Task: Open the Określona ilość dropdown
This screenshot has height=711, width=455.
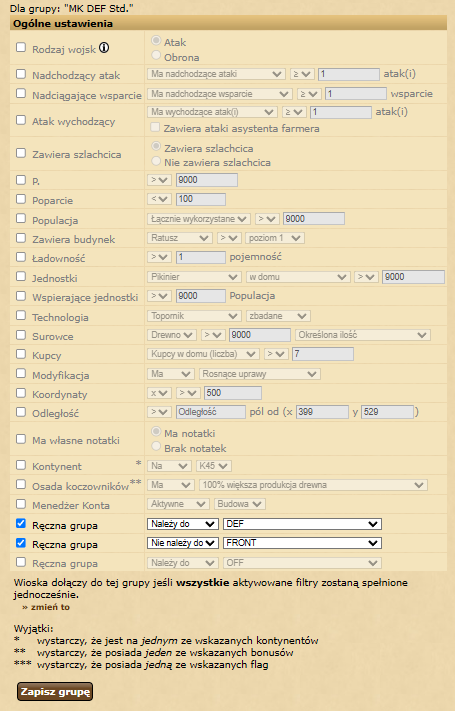Action: click(x=362, y=335)
